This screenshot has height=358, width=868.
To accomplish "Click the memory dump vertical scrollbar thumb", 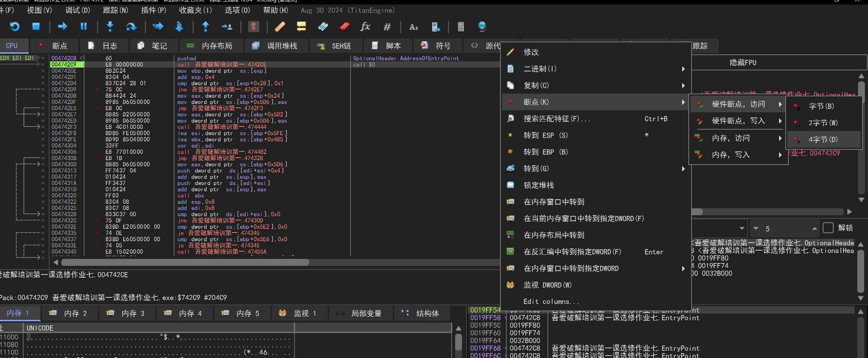I will (x=459, y=342).
